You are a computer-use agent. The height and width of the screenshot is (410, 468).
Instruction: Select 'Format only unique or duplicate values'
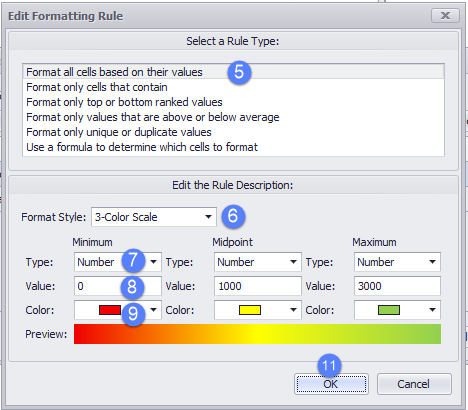(233, 132)
